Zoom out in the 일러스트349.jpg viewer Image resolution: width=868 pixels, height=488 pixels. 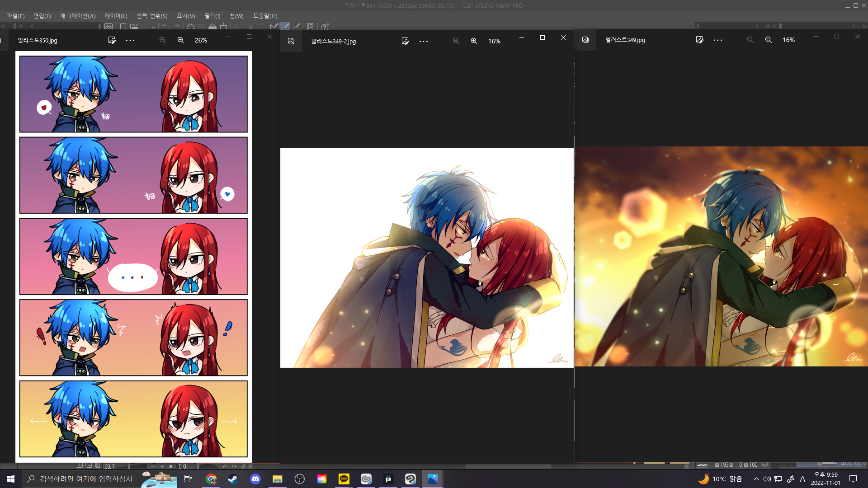(x=750, y=40)
